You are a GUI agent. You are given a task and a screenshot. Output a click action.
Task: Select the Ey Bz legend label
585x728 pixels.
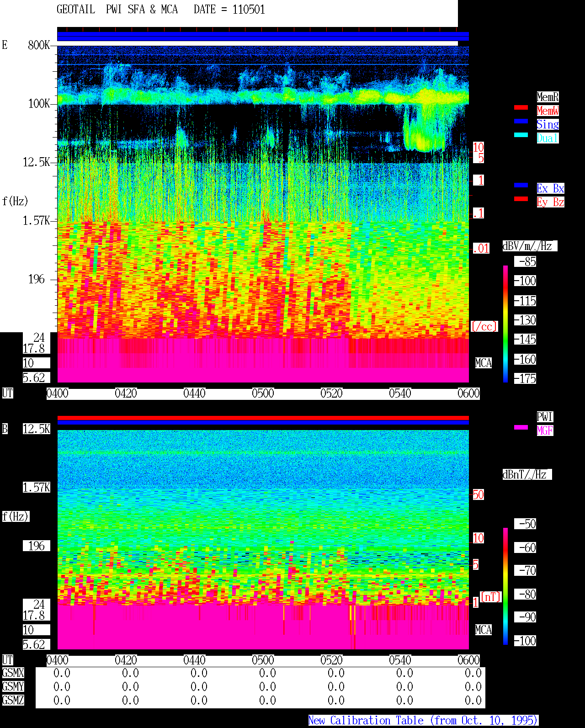[x=550, y=202]
